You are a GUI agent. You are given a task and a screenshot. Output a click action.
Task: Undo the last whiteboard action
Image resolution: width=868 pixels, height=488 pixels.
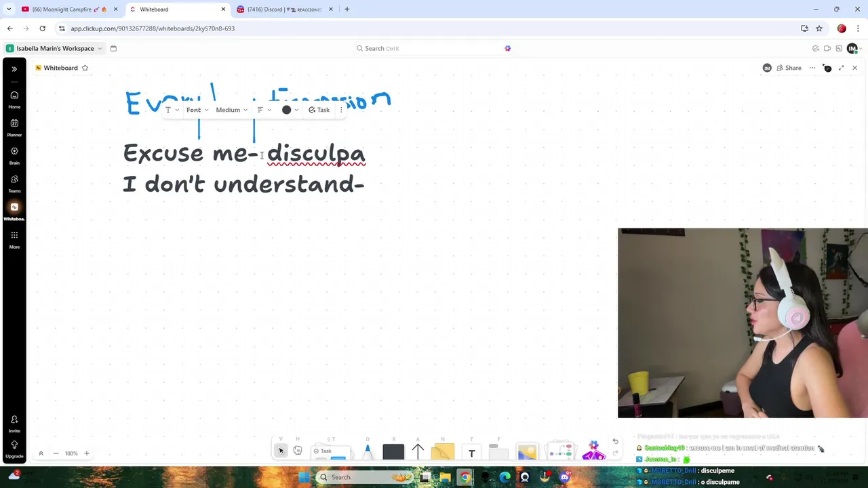point(615,442)
